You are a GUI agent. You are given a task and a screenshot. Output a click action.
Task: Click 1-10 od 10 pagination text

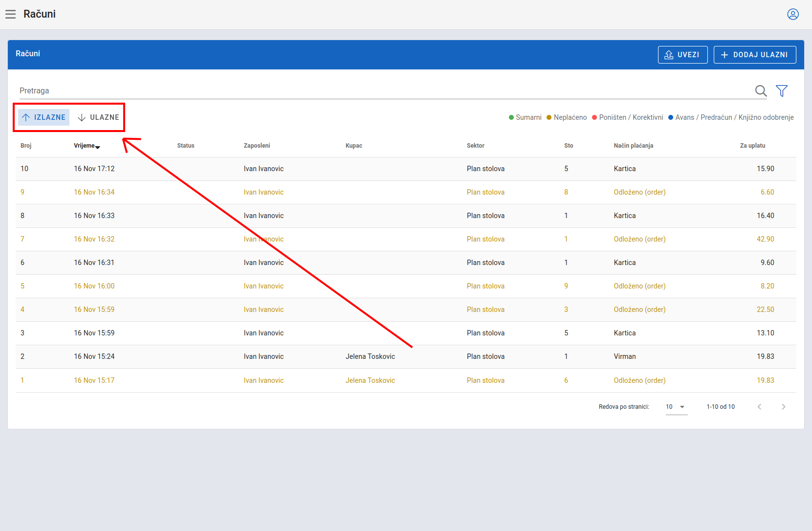721,407
